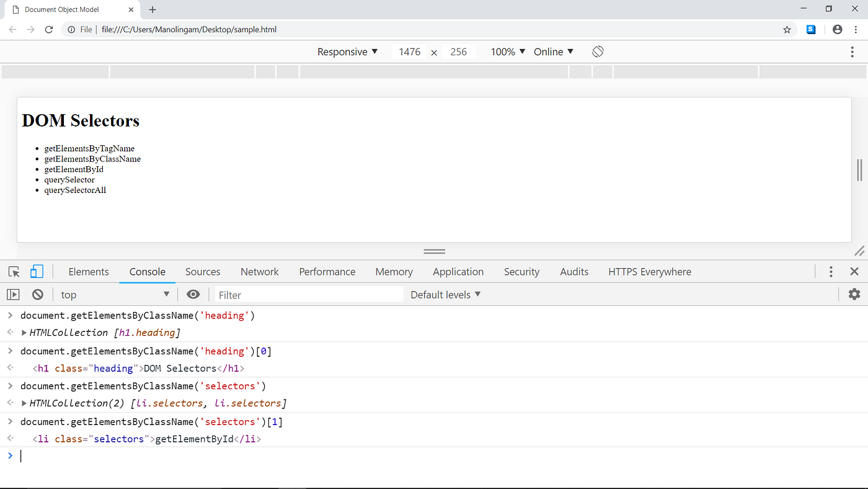Click the querySelectorAll list item

tap(75, 190)
